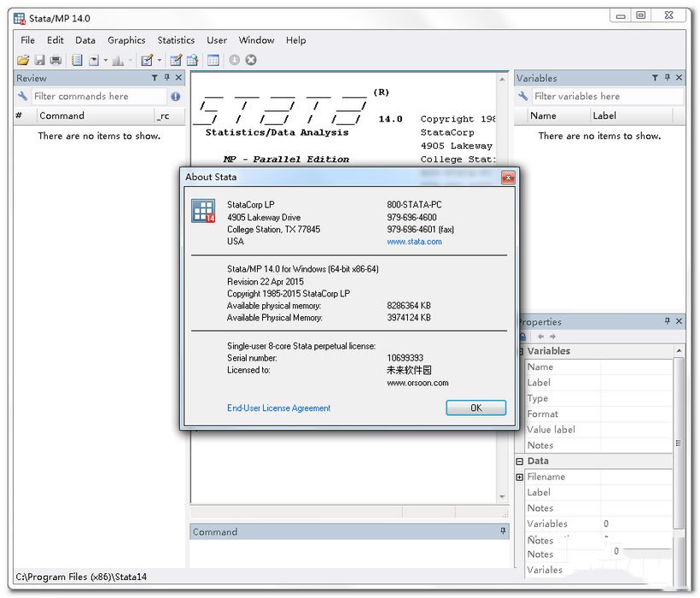Click inside the Command input area

click(x=349, y=554)
